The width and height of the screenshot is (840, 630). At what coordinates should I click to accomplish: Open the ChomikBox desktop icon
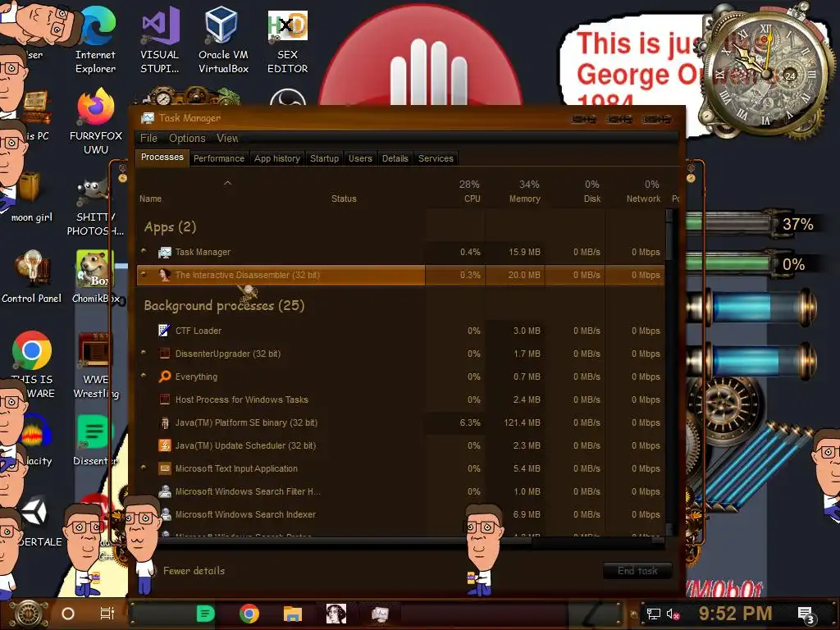(95, 277)
